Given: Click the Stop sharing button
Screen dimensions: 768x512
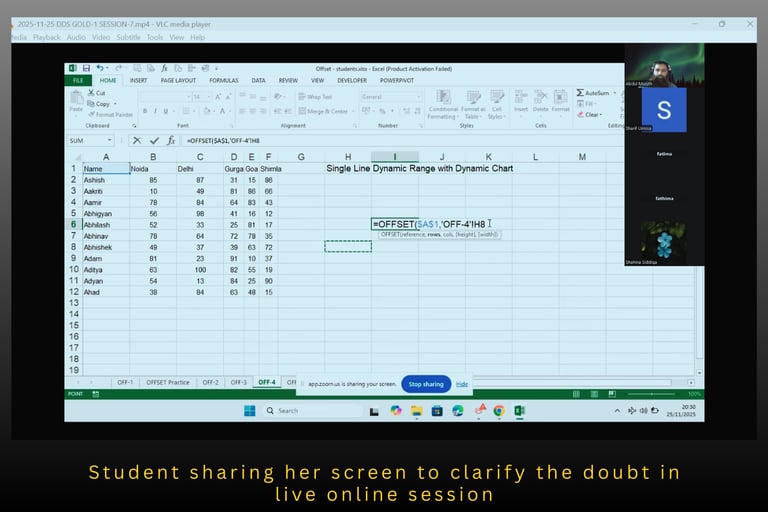Looking at the screenshot, I should 426,384.
